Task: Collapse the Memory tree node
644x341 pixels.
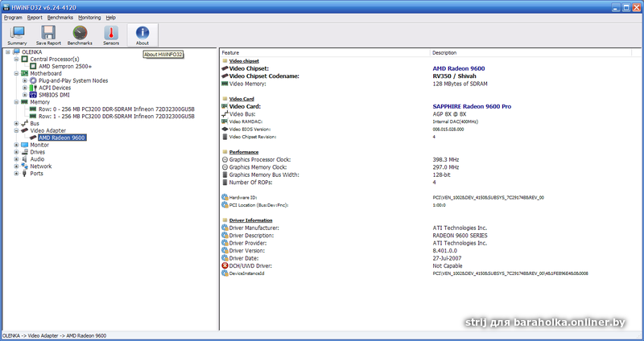Action: (16, 102)
